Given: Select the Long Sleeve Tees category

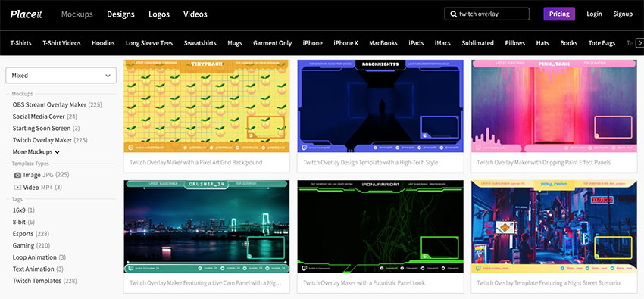Looking at the screenshot, I should (149, 43).
